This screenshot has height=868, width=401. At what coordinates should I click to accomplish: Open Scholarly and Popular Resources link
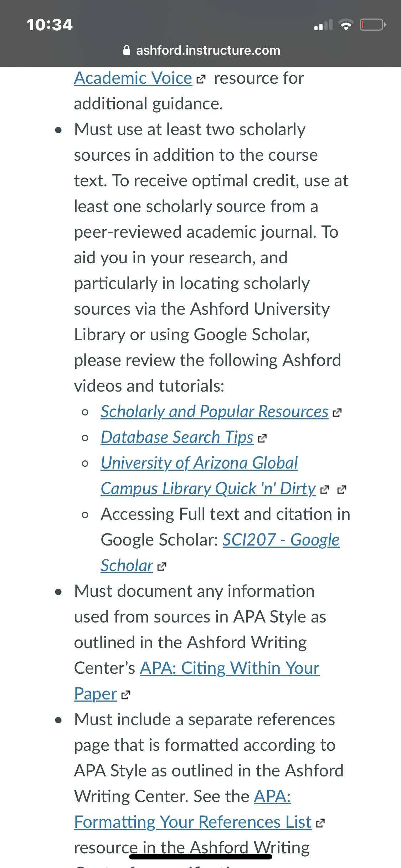coord(215,412)
